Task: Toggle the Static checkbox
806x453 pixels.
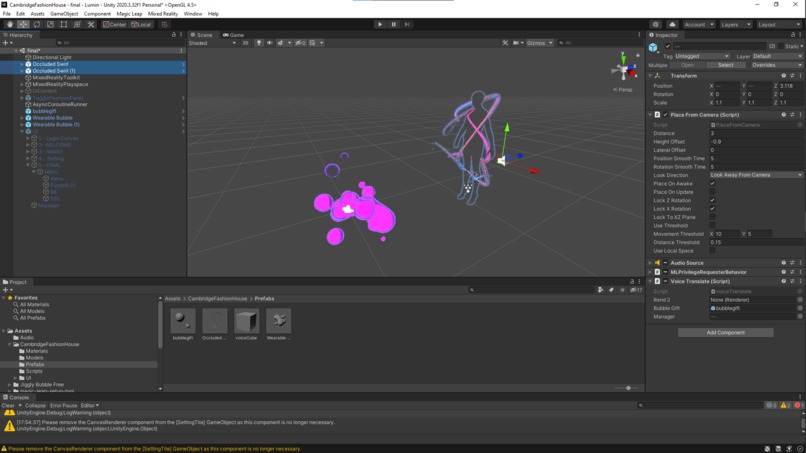Action: 780,46
